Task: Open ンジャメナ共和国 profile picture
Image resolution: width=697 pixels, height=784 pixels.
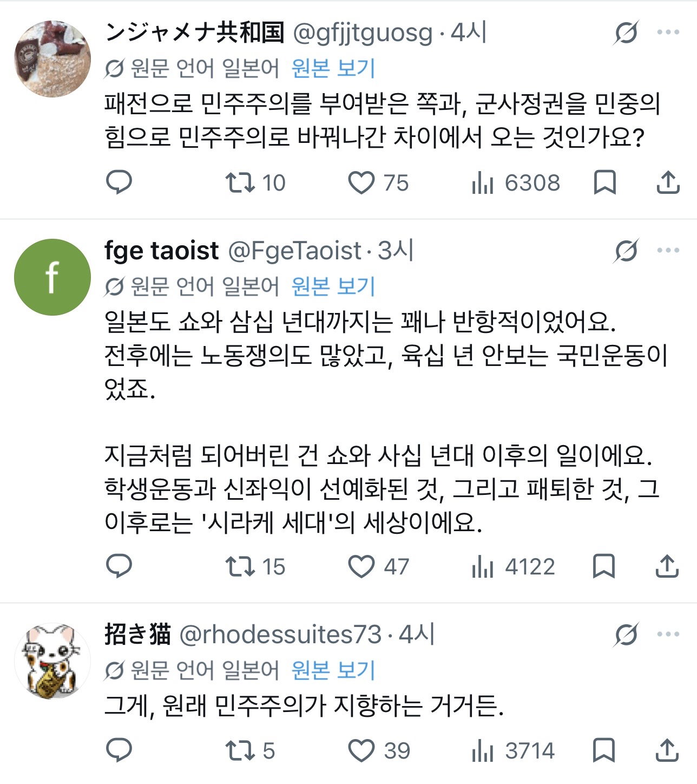Action: tap(52, 58)
